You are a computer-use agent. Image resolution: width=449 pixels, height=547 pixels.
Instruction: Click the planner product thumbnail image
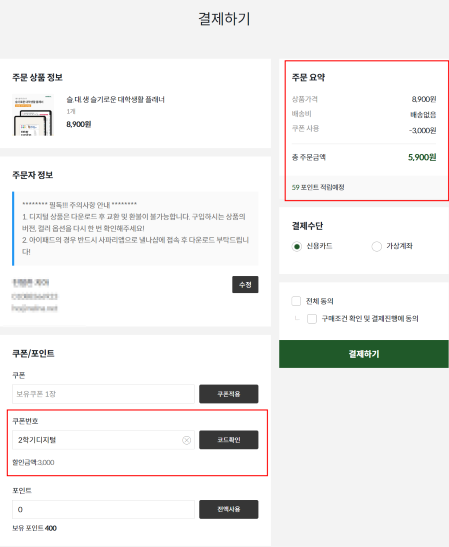(x=33, y=115)
